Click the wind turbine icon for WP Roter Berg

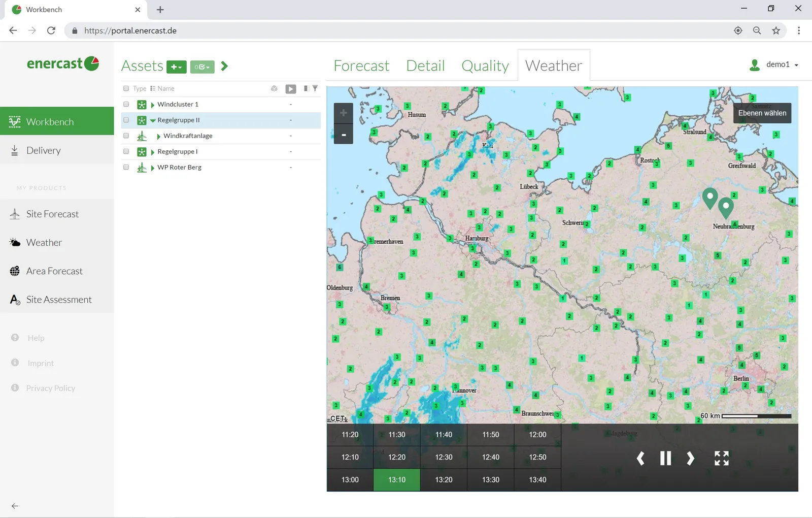(142, 168)
